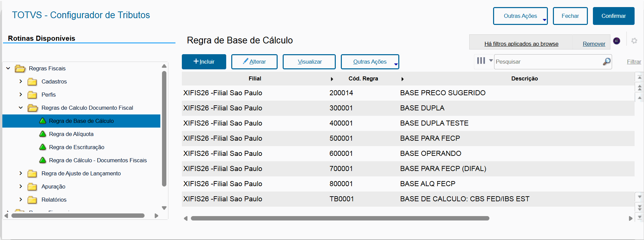Click the Confirmar button

(x=613, y=16)
